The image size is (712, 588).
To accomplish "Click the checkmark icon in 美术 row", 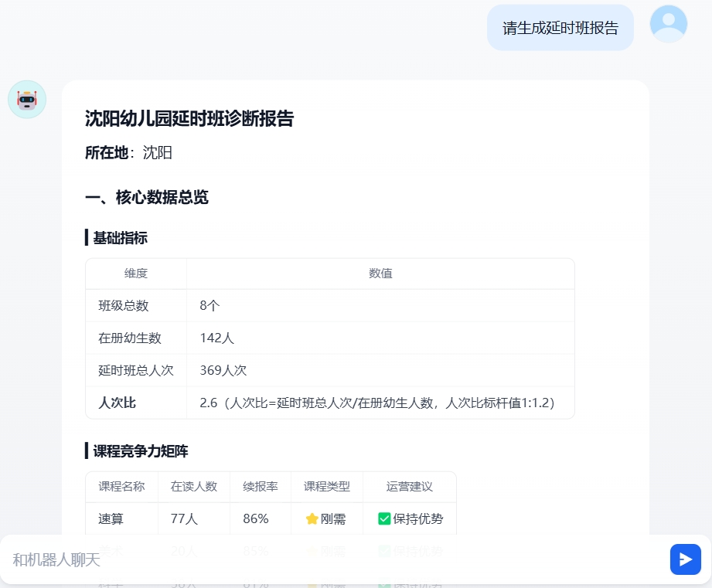I will 384,551.
